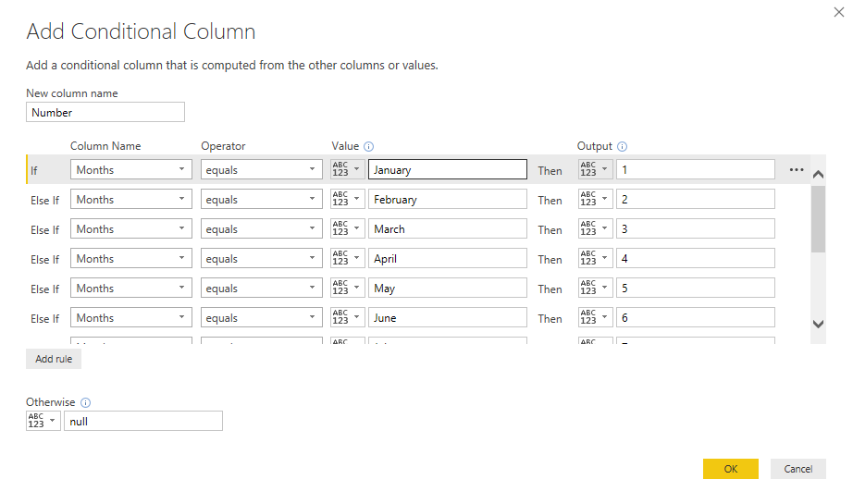
Task: Open the Otherwise type selector
Action: coord(43,421)
